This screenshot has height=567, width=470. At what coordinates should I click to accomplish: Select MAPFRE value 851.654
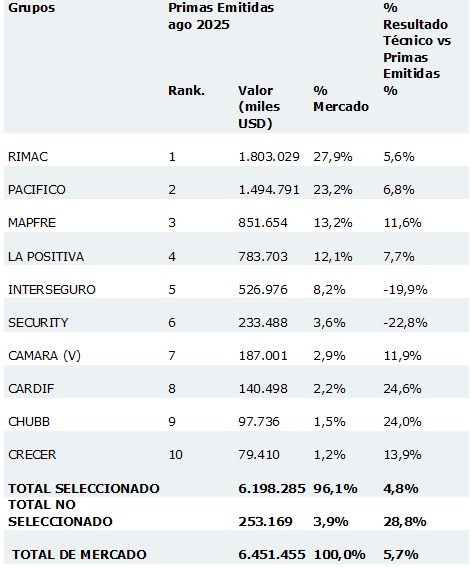[x=263, y=222]
